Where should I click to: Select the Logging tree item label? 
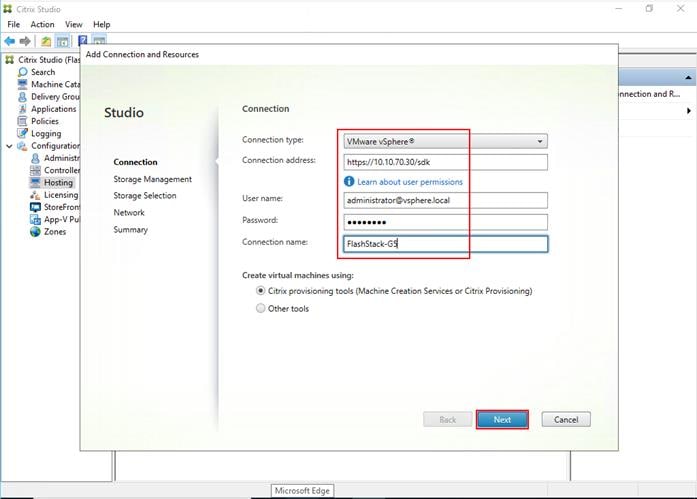[x=46, y=133]
